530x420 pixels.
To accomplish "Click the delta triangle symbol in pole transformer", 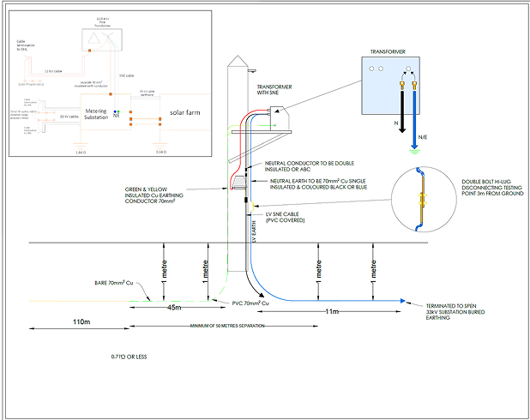I will tap(93, 39).
